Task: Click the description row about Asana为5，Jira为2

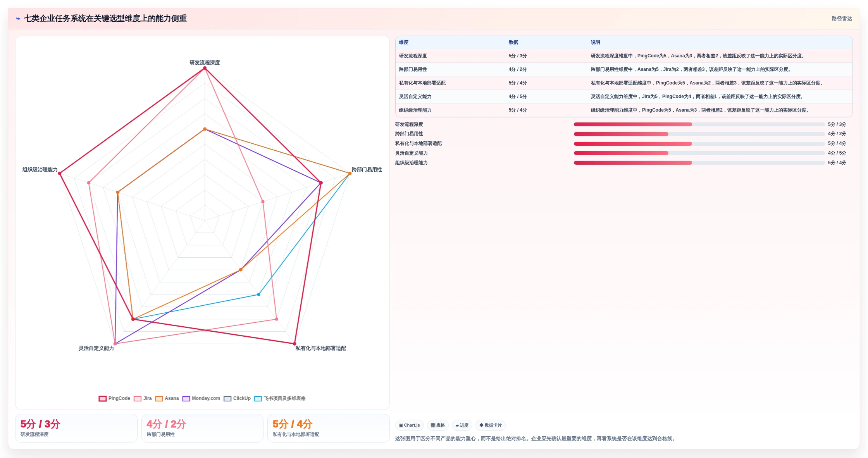Action: 691,69
